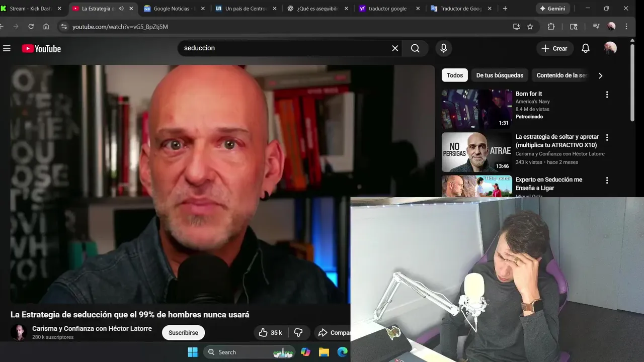
Task: Select the 'Todos' filter chip
Action: click(x=455, y=75)
